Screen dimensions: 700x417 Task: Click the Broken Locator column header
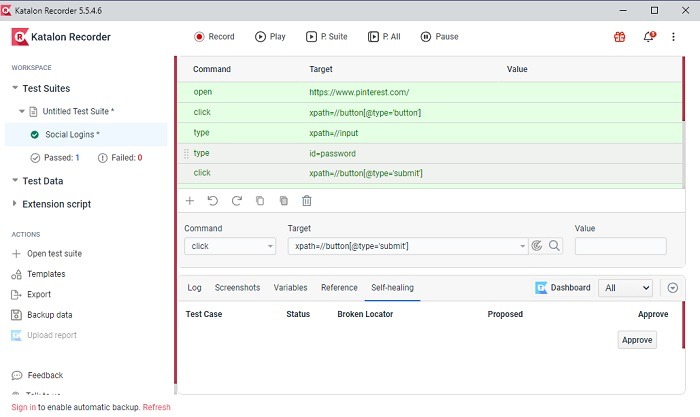(x=365, y=314)
